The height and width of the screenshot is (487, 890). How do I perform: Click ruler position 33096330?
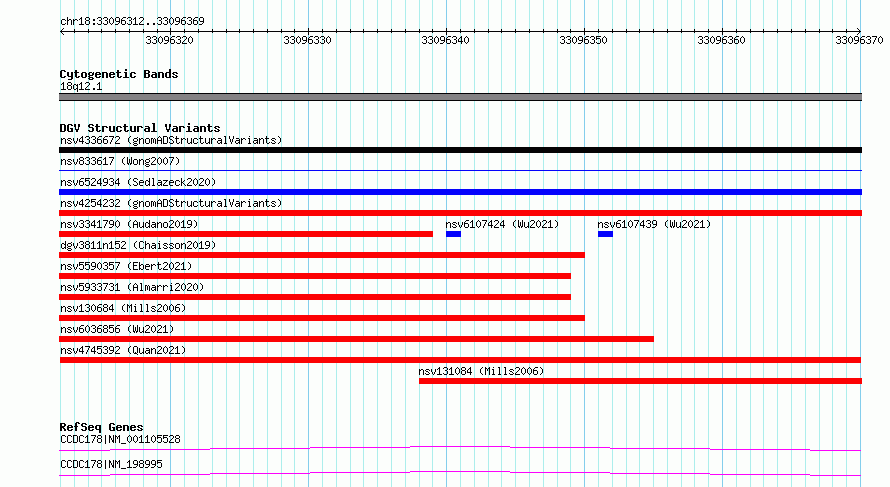tap(307, 40)
